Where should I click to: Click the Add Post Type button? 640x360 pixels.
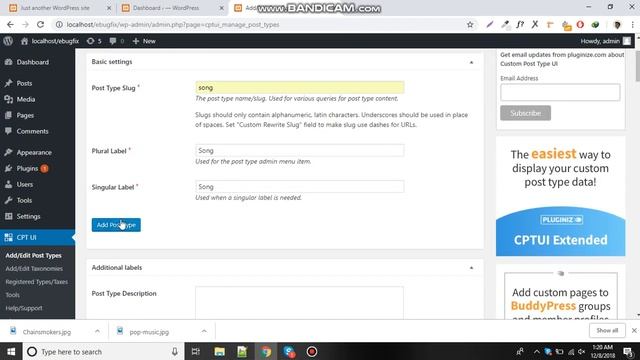coord(116,225)
